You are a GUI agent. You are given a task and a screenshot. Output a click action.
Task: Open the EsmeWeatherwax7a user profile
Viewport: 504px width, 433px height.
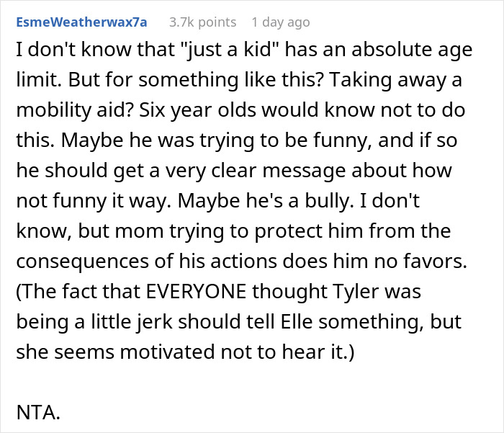point(81,22)
